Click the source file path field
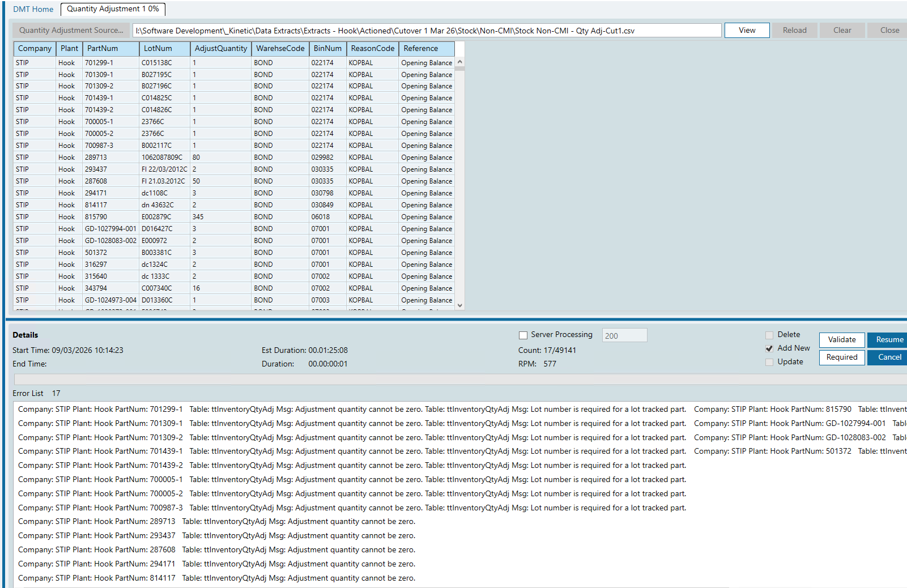The height and width of the screenshot is (588, 907). pyautogui.click(x=427, y=31)
